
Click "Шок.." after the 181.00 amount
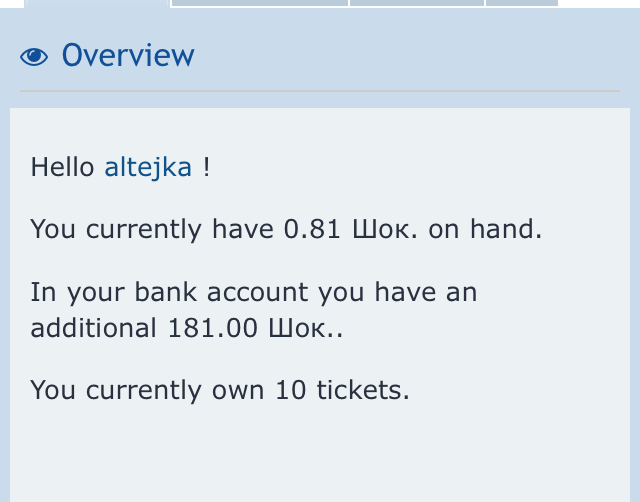[x=305, y=328]
